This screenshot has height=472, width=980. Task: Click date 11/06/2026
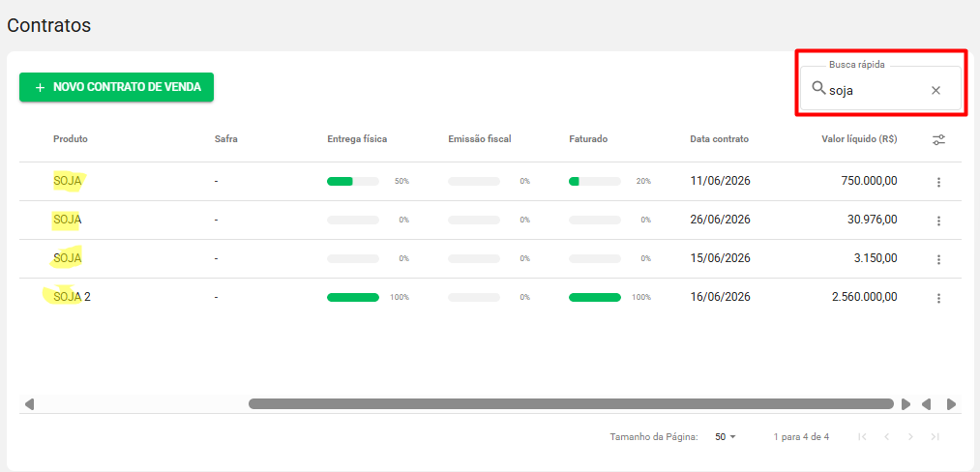720,181
